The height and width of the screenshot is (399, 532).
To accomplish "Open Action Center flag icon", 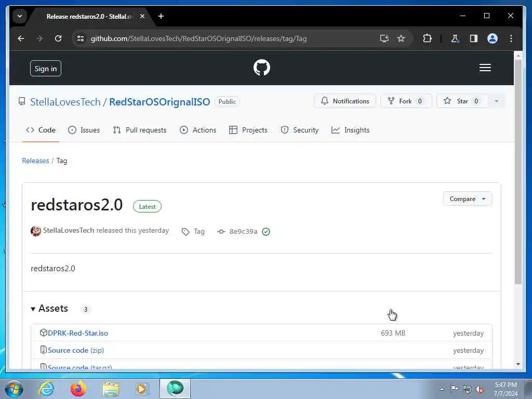I will pos(454,389).
